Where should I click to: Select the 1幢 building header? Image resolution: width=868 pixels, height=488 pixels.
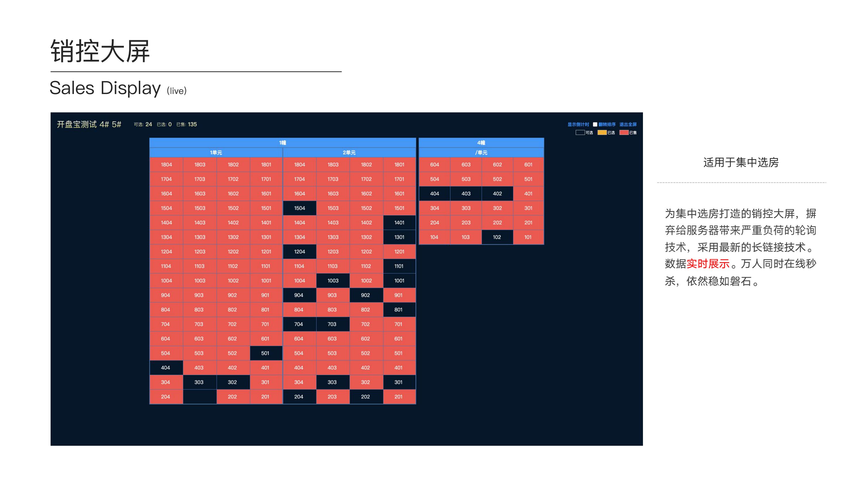tap(282, 143)
